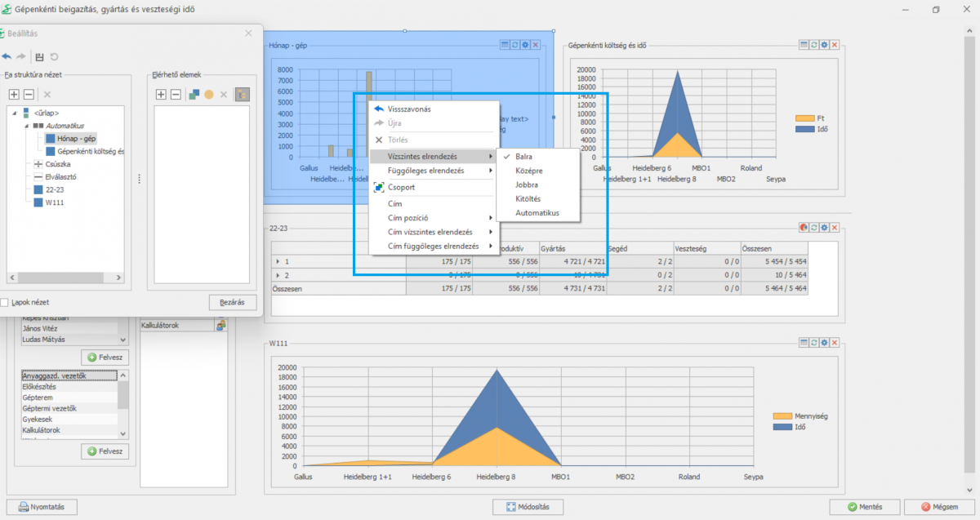Image resolution: width=980 pixels, height=520 pixels.
Task: Close the Hónap - gép chart with red X
Action: tap(536, 45)
